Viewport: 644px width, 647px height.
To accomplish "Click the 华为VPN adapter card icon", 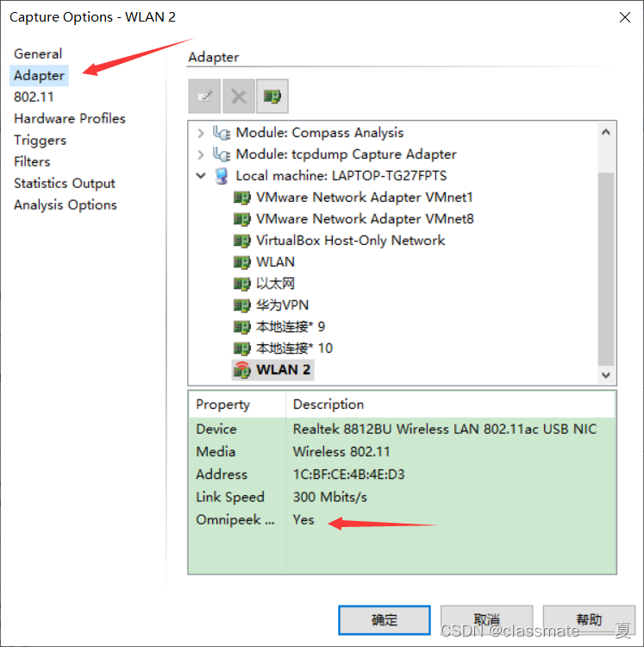I will pyautogui.click(x=242, y=305).
